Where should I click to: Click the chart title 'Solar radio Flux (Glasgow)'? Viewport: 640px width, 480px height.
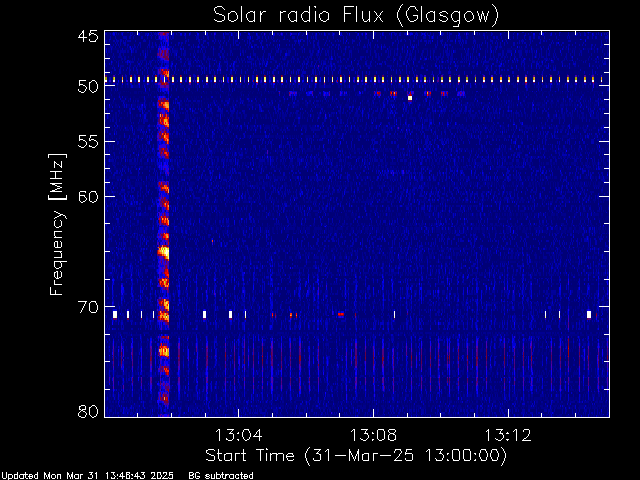click(356, 16)
